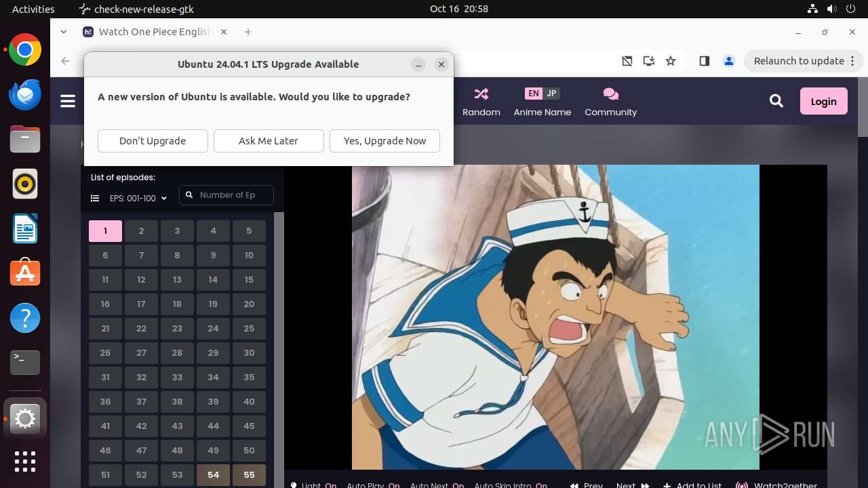Select episode 5 in the list
Screen dimensions: 868x488
(249, 231)
